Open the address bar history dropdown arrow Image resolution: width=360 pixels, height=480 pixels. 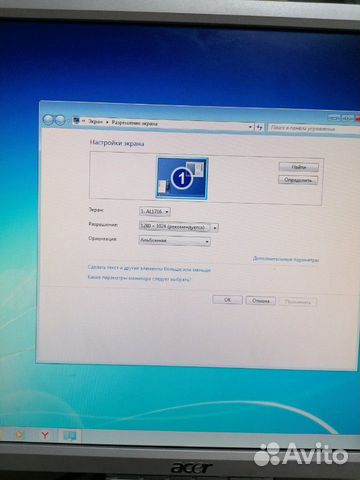[x=250, y=127]
